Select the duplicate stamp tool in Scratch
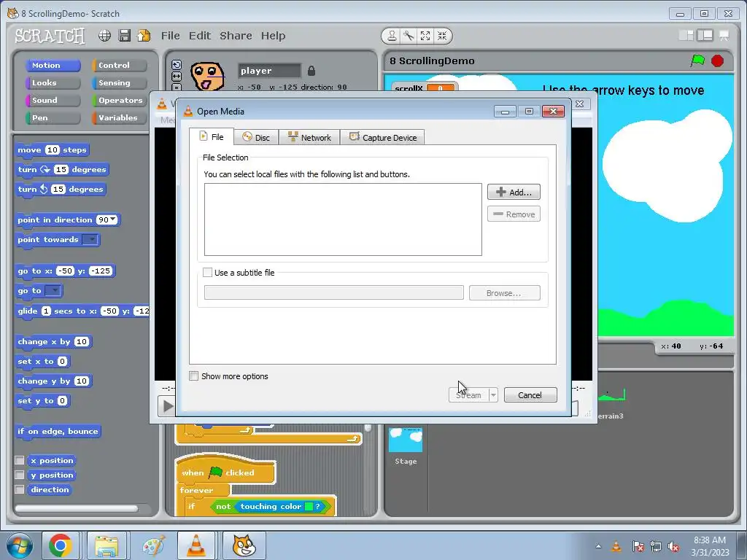The image size is (747, 560). [392, 36]
